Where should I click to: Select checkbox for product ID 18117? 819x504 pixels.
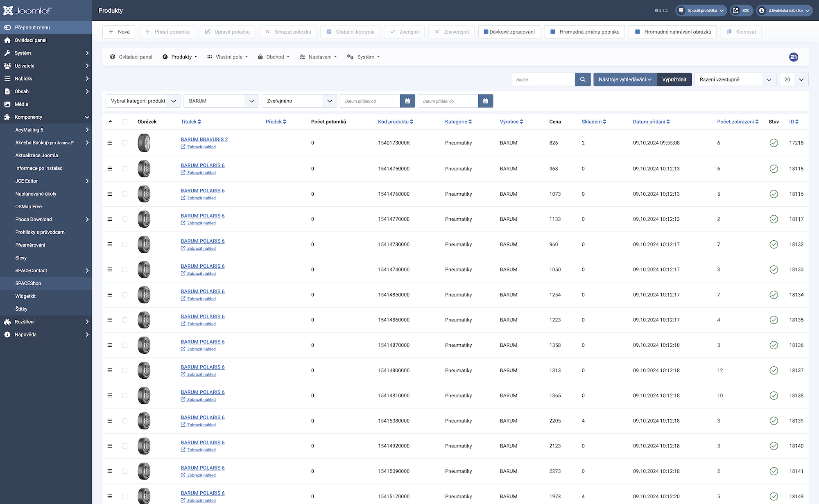[x=125, y=219]
